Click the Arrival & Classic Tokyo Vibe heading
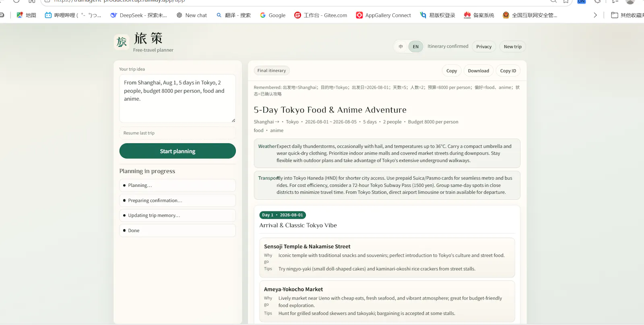The width and height of the screenshot is (644, 325). pos(298,226)
